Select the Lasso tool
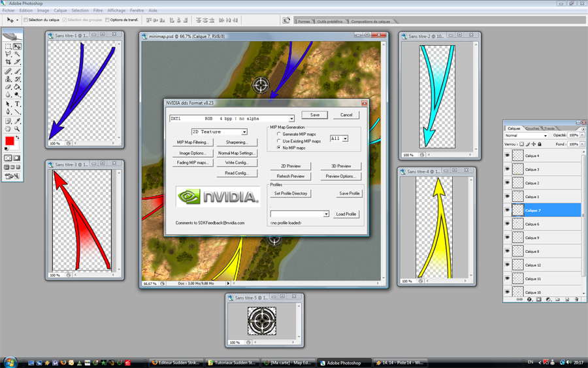The width and height of the screenshot is (588, 368). coord(8,54)
